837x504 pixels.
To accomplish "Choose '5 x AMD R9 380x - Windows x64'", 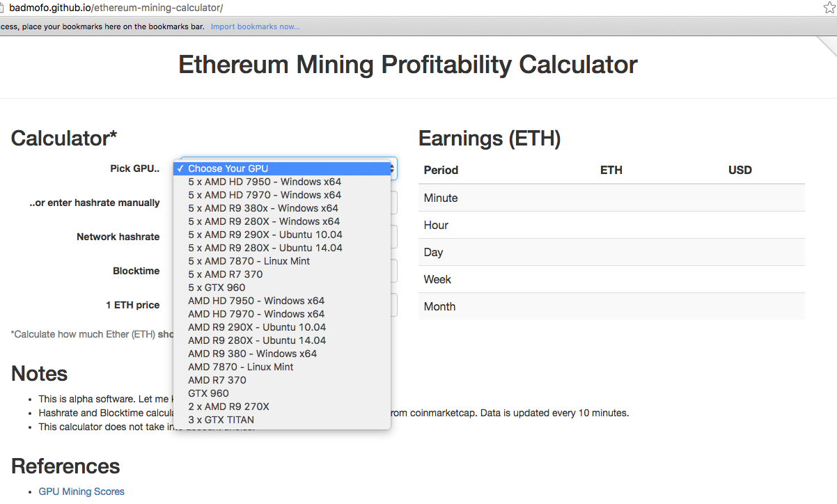I will (282, 208).
